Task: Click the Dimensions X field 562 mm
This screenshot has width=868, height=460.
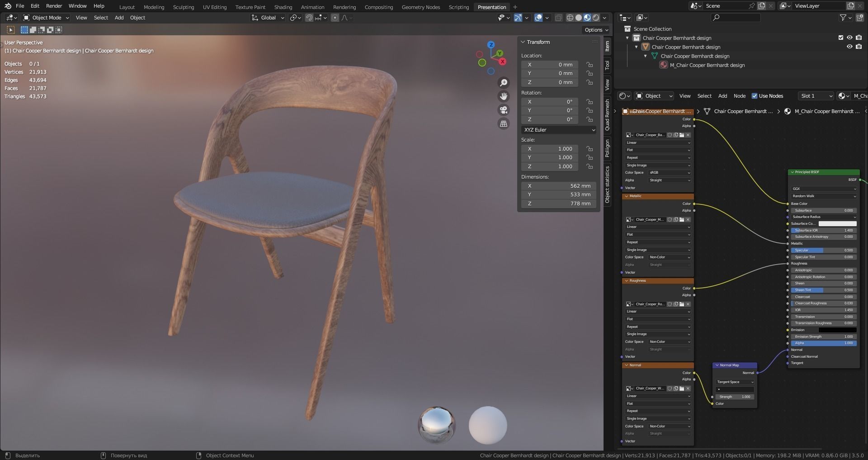Action: 559,186
